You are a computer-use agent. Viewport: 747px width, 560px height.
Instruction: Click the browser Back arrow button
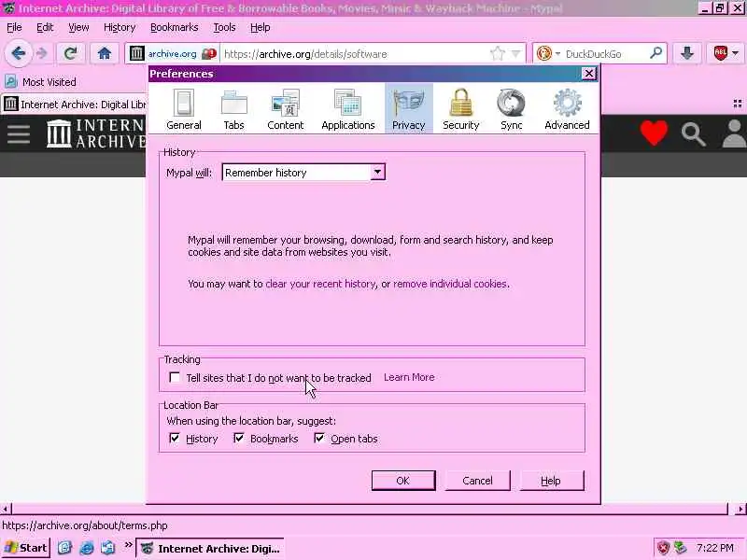tap(18, 53)
